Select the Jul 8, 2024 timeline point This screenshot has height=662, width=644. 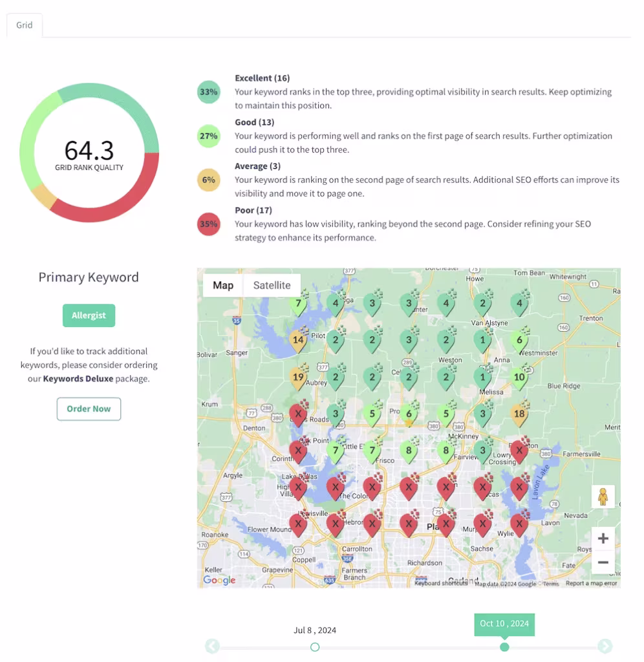point(315,646)
